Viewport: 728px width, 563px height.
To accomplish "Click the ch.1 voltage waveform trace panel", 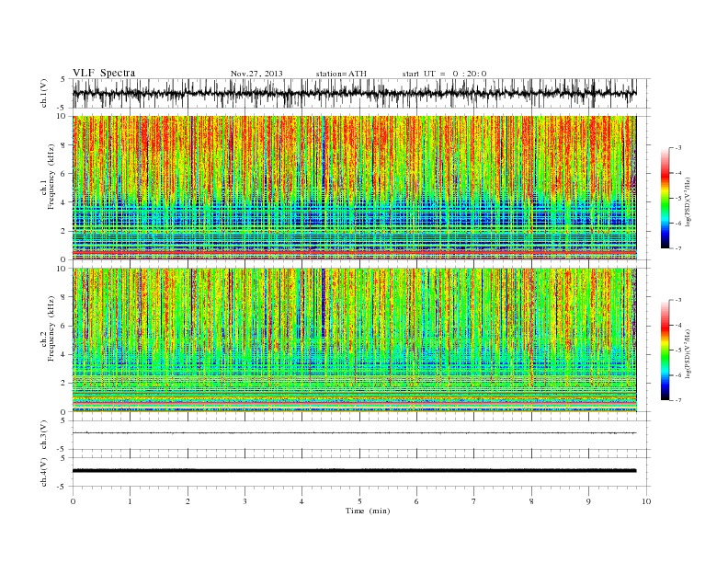I will coord(361,93).
